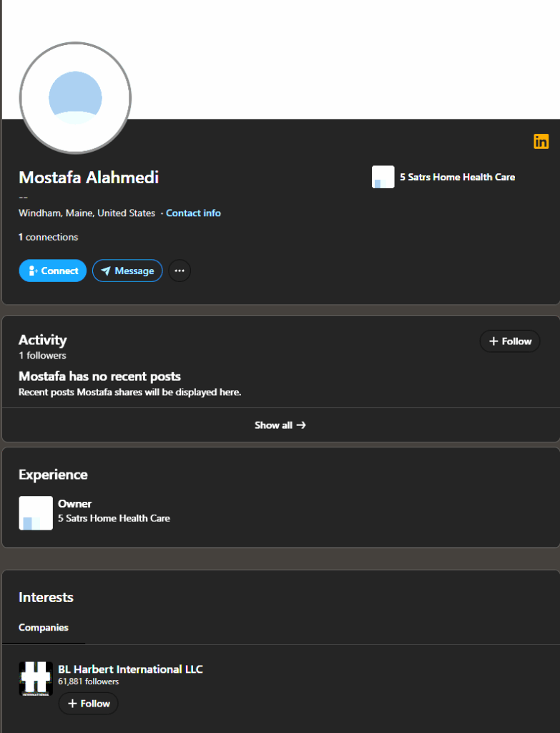560x733 pixels.
Task: Open 5 Satrs Home Health Care header link
Action: (457, 177)
